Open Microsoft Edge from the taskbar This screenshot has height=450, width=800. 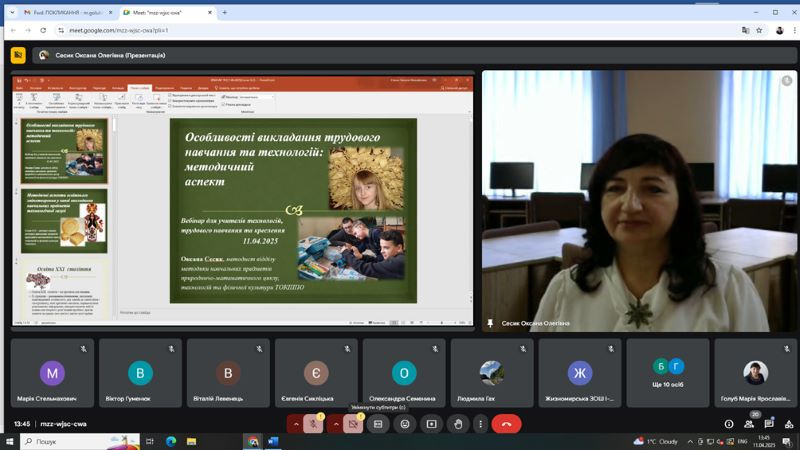point(171,441)
